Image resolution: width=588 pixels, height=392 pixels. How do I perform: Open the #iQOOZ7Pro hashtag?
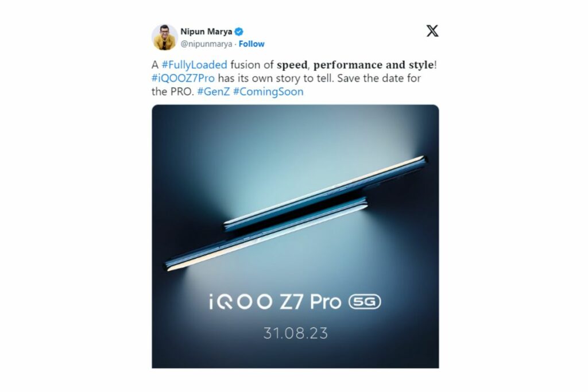tap(183, 78)
